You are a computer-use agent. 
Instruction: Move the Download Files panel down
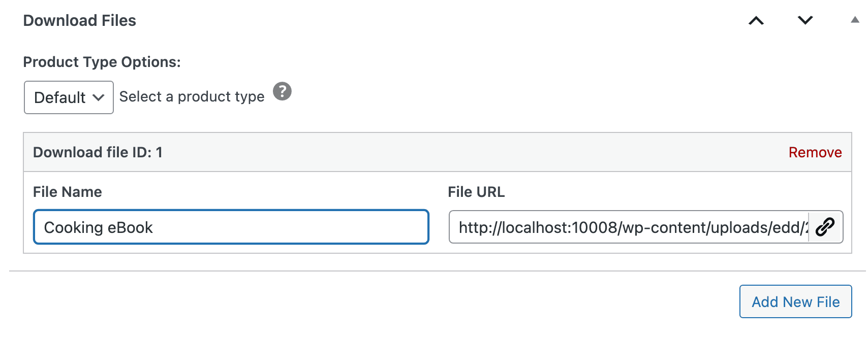[805, 21]
